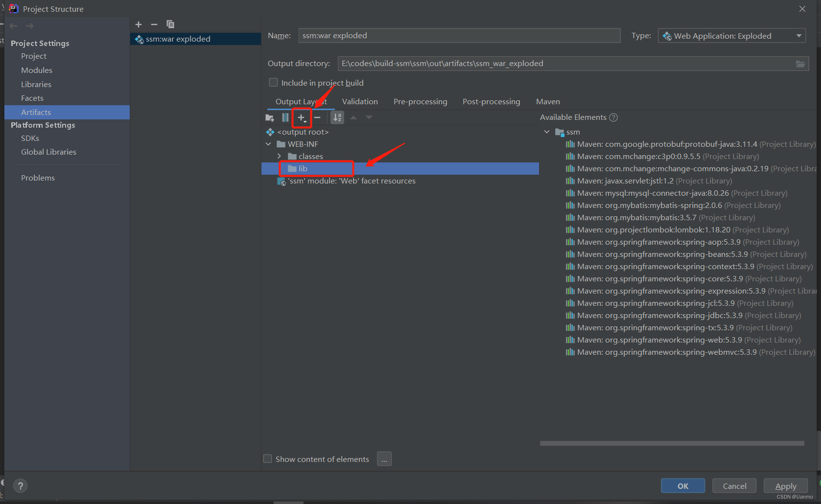The width and height of the screenshot is (821, 504).
Task: Select spring-aop:5.3.9 library
Action: (x=682, y=242)
